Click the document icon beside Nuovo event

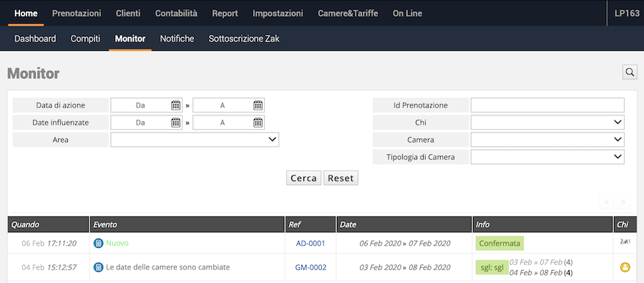pos(98,243)
